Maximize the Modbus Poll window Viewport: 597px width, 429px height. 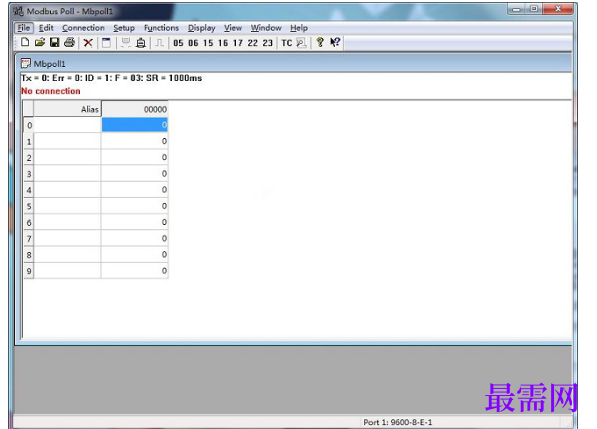534,9
